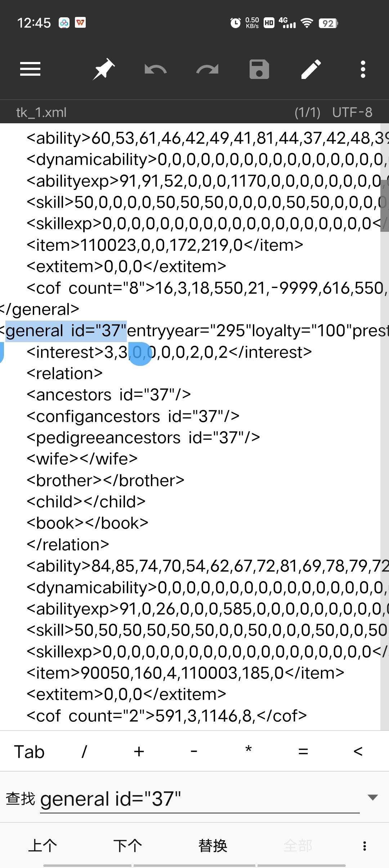Image resolution: width=389 pixels, height=868 pixels.
Task: Open the UTF-8 encoding selector
Action: click(352, 112)
